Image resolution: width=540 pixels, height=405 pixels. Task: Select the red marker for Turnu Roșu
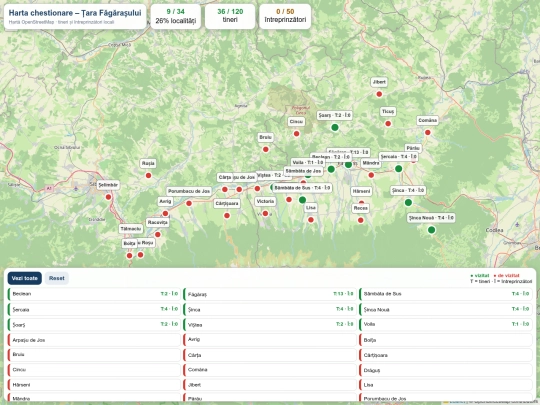point(141,255)
